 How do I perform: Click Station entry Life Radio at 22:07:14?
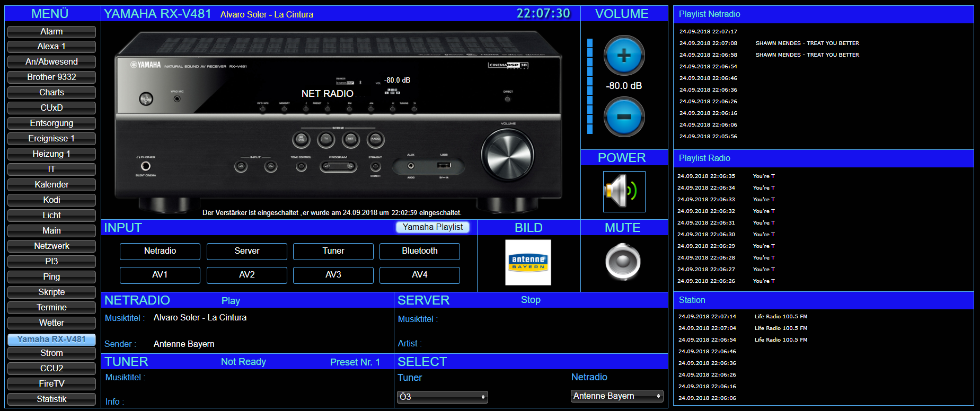click(x=743, y=317)
